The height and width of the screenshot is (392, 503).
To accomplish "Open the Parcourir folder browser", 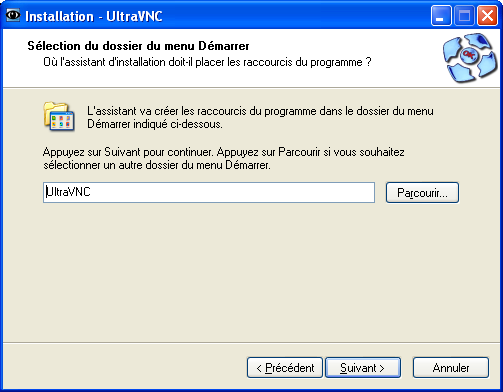I will 422,192.
